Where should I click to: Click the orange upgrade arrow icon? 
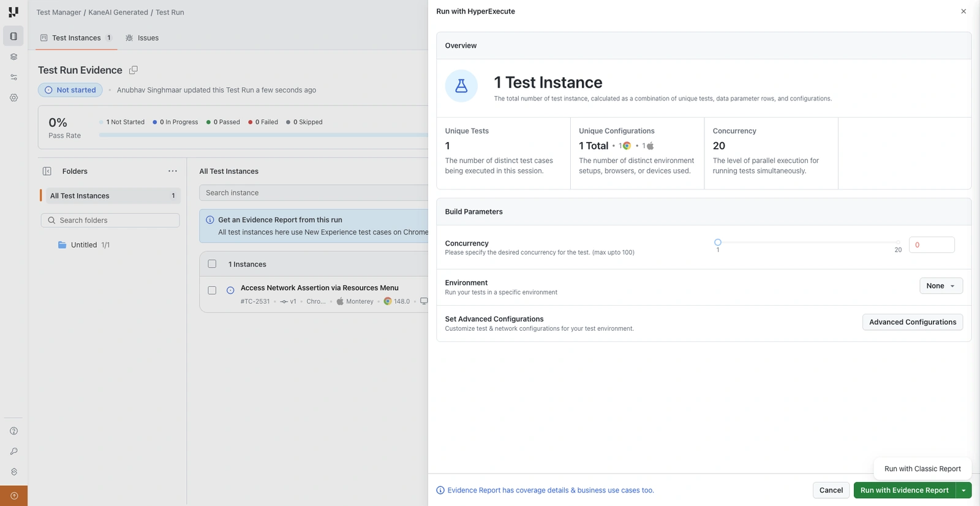click(14, 496)
